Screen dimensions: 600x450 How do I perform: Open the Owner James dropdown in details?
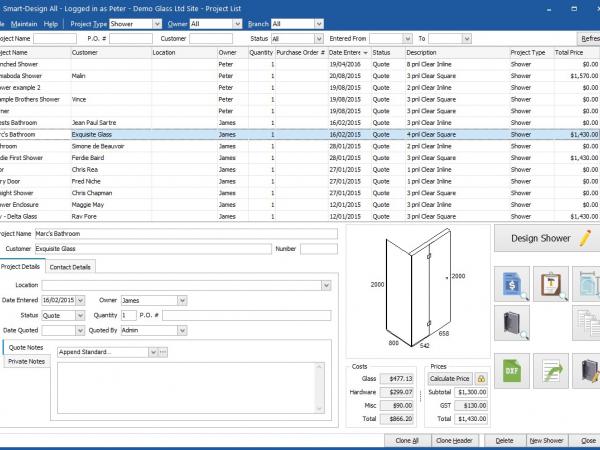(x=182, y=300)
